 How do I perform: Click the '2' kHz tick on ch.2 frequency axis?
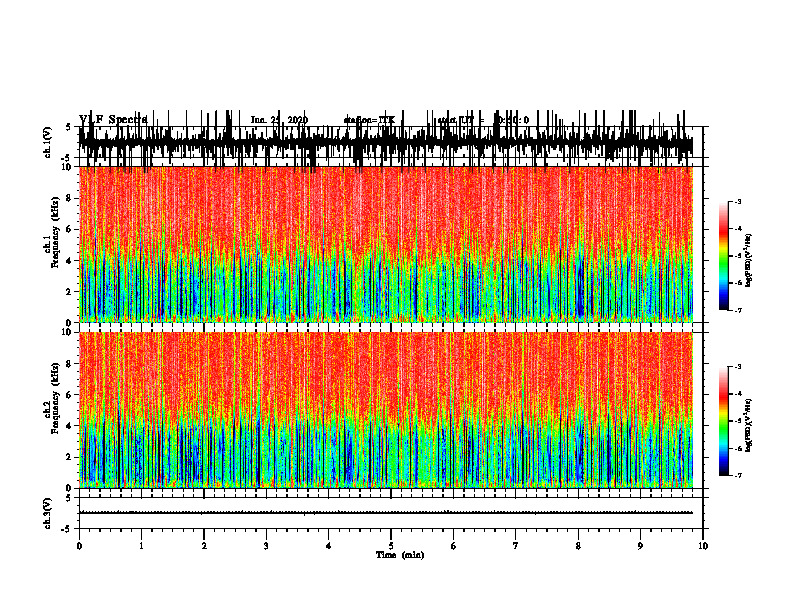(x=70, y=457)
